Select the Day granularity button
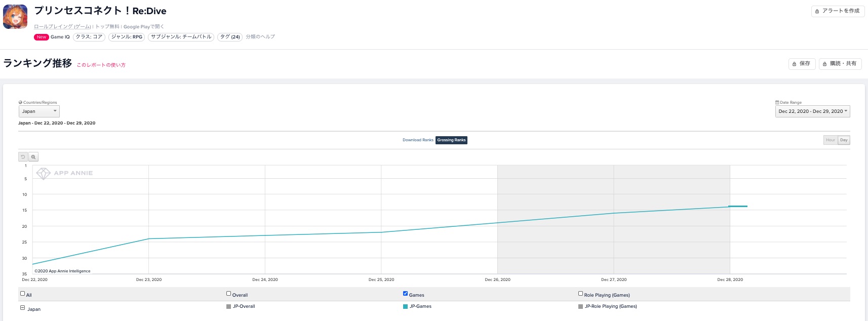868x321 pixels. tap(844, 140)
